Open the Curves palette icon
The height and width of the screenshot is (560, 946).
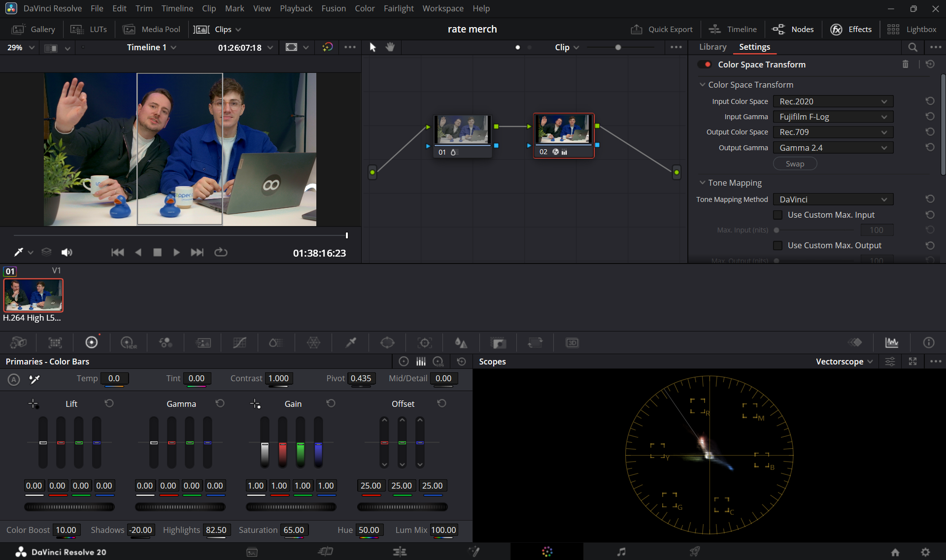[239, 343]
